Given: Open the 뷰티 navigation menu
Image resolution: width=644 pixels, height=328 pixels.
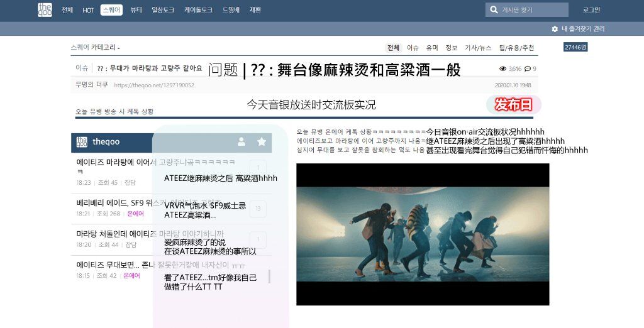Looking at the screenshot, I should pos(136,10).
